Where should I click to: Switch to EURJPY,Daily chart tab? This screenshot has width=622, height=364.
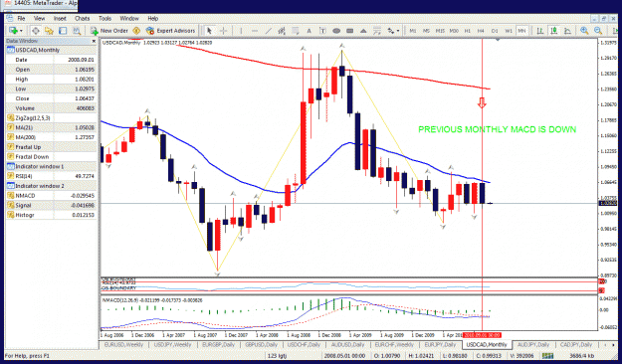tap(440, 345)
